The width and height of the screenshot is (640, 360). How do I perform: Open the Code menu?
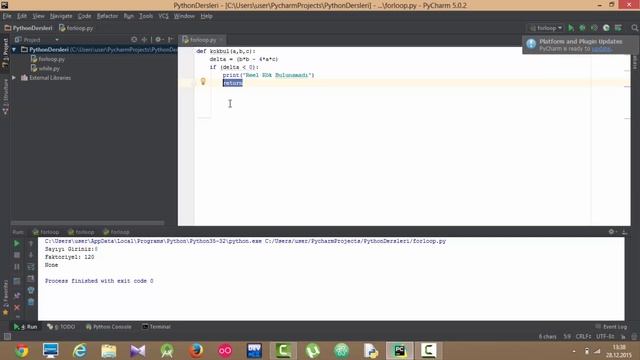84,16
